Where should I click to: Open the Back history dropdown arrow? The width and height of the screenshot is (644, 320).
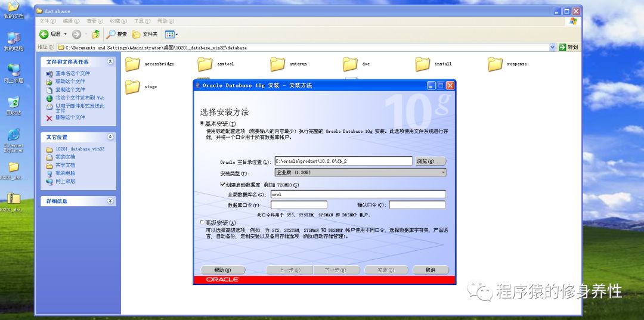pos(66,34)
